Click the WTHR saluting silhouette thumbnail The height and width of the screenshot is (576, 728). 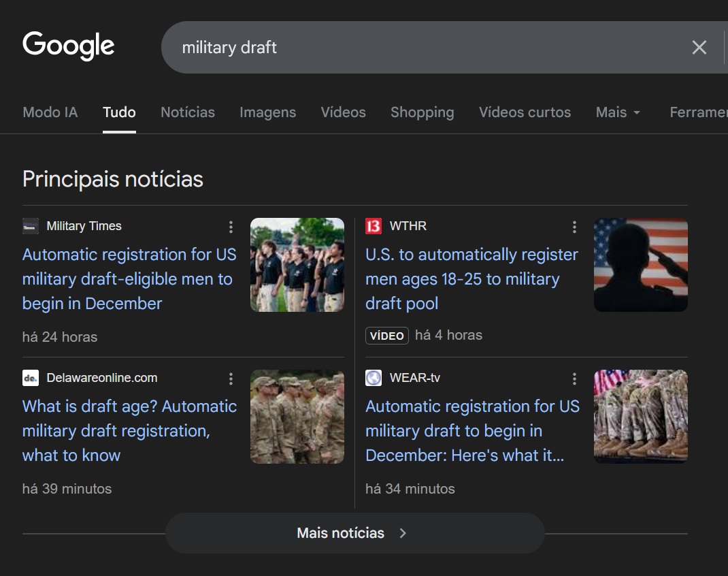coord(641,265)
